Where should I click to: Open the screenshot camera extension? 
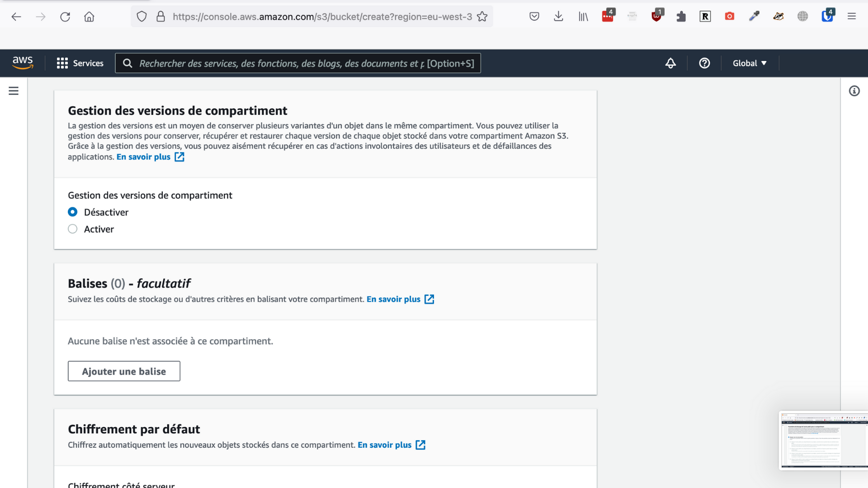coord(729,16)
